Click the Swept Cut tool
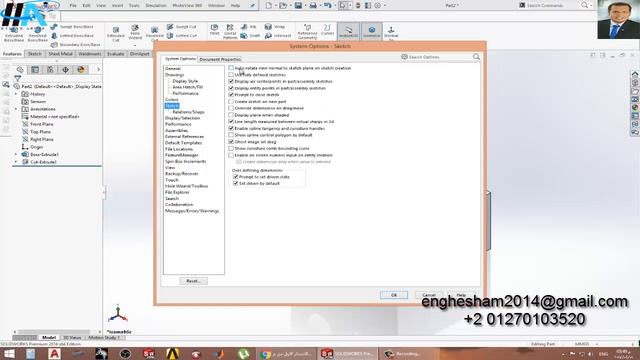 (182, 27)
